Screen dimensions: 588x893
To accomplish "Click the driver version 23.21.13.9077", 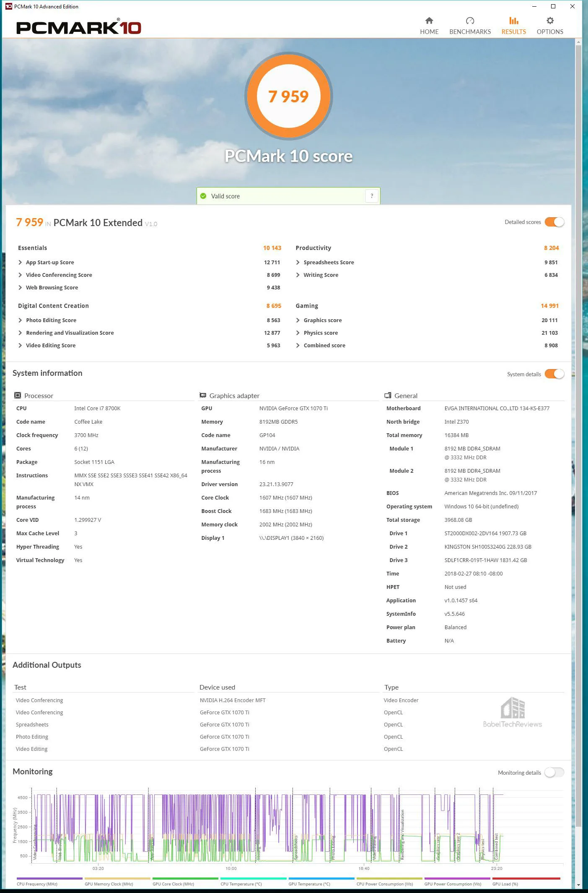I will pos(276,484).
